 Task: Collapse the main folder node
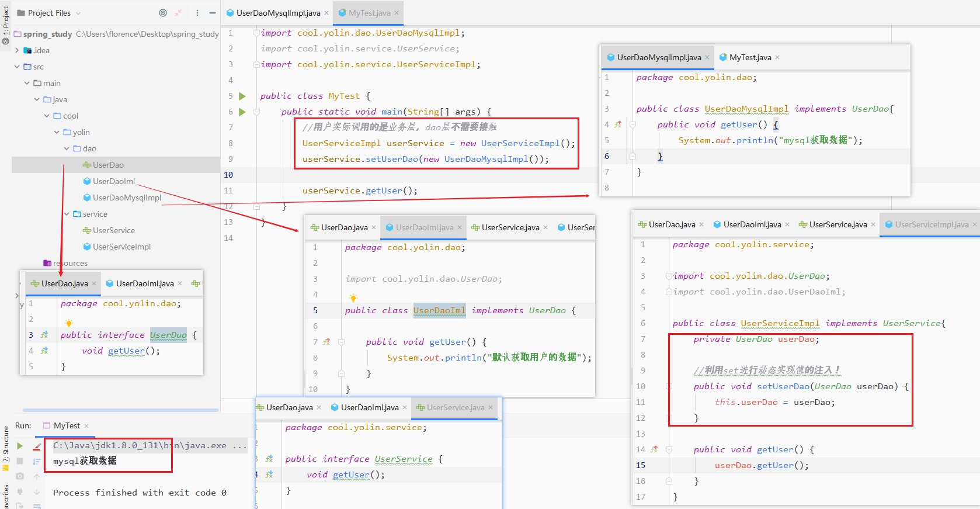click(27, 83)
